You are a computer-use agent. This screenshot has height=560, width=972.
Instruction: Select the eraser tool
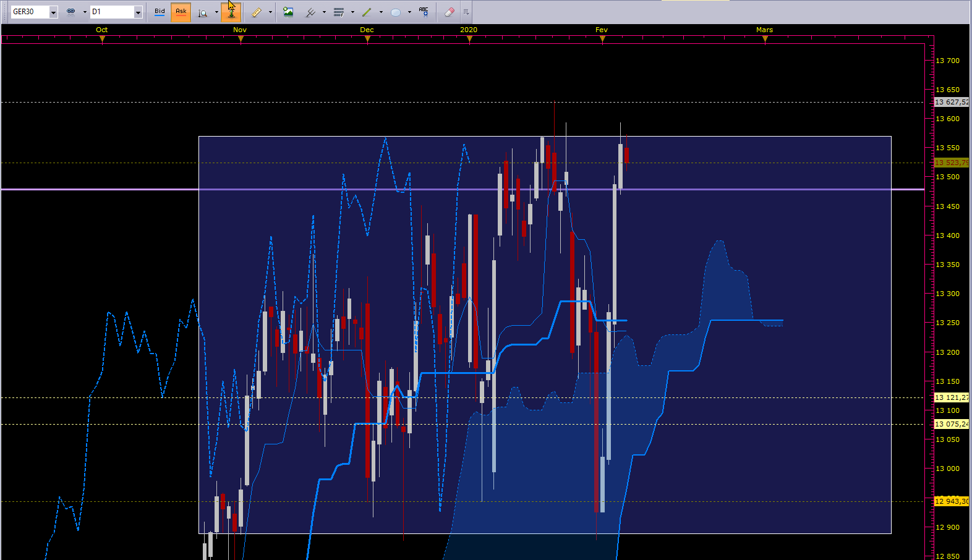coord(450,12)
